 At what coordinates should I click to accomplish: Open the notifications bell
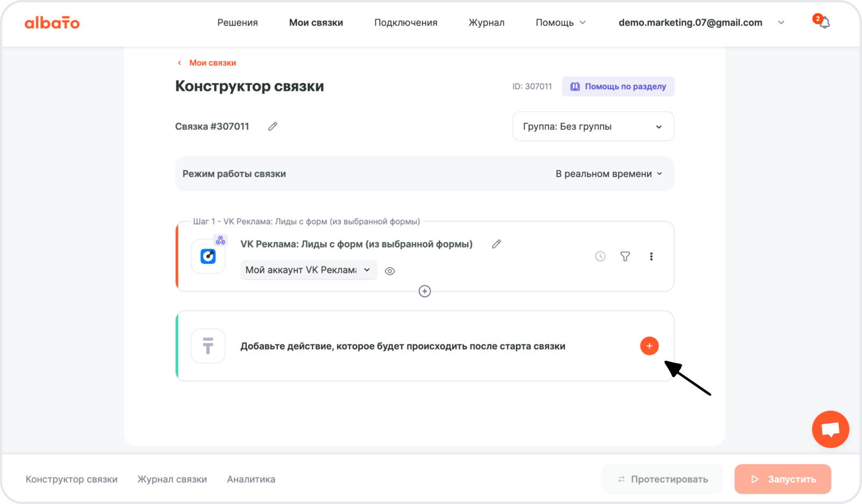(824, 23)
